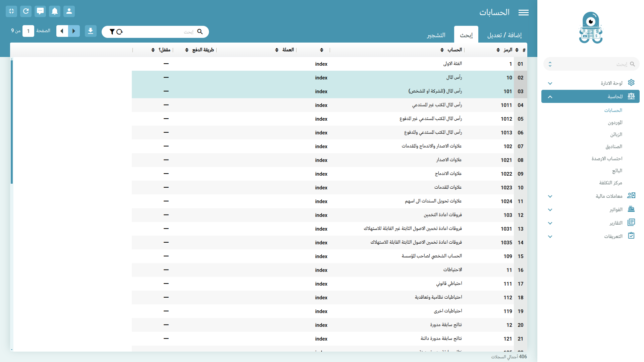644x362 pixels.
Task: Open the الموردون sidebar link
Action: [x=615, y=123]
